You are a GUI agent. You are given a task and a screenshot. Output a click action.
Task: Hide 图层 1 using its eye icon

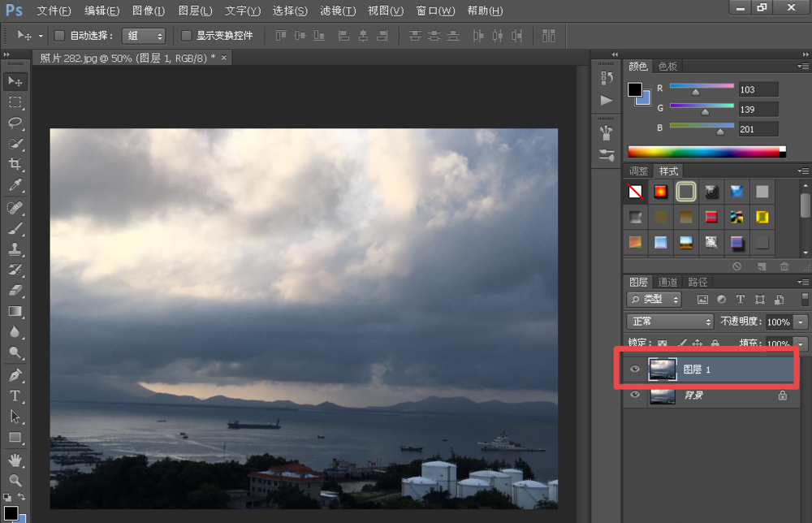[x=635, y=370]
